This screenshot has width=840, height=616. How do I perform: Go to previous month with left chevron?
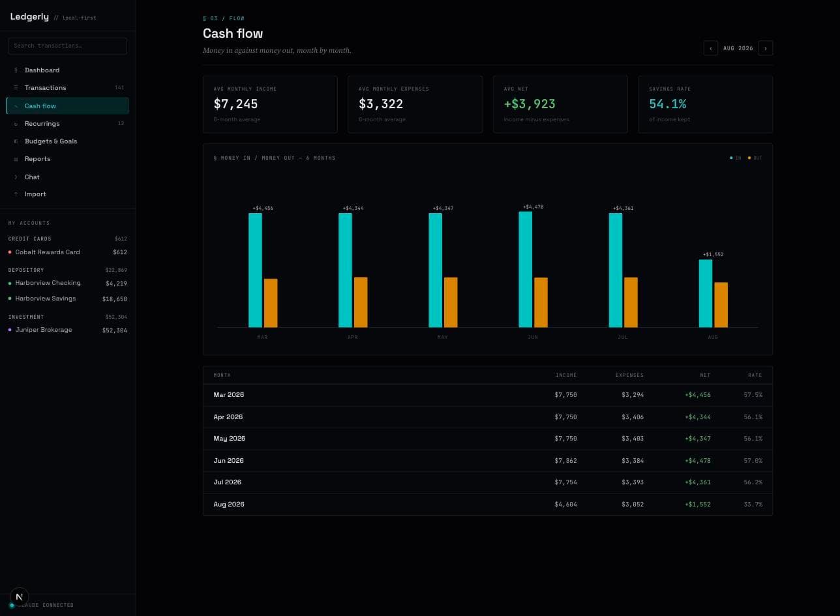[x=711, y=48]
